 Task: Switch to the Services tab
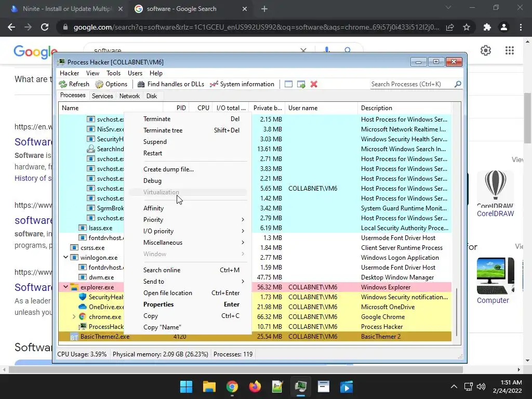tap(102, 96)
